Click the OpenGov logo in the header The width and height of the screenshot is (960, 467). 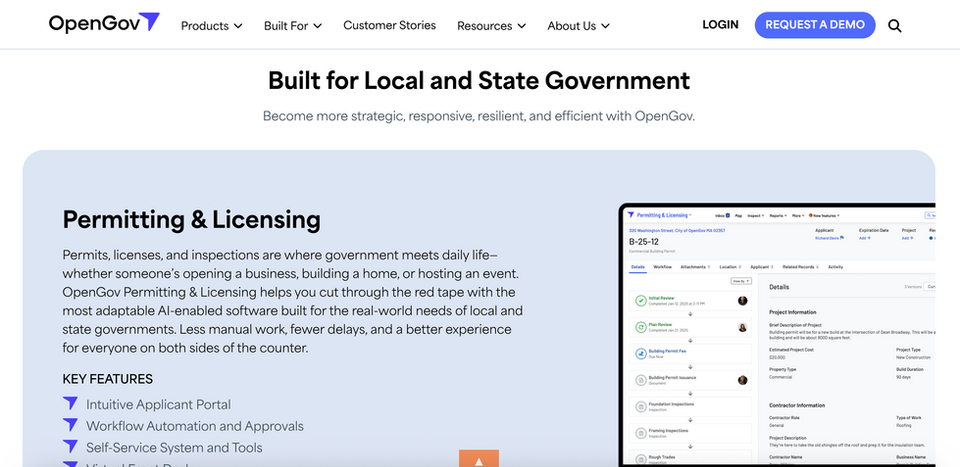pyautogui.click(x=104, y=24)
